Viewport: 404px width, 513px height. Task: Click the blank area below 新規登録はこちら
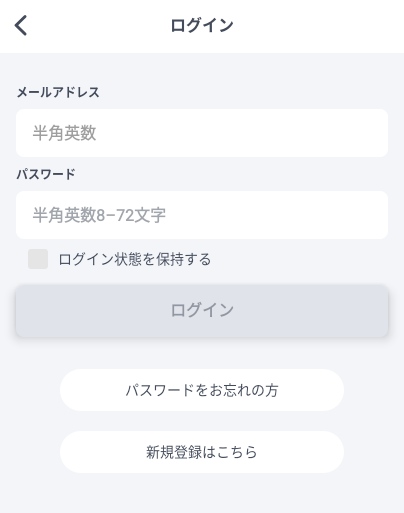point(202,493)
